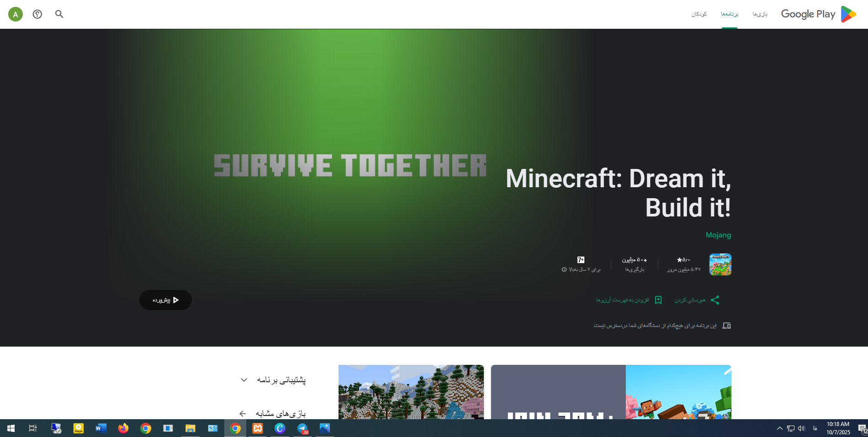Show hidden icons in the system tray

point(779,428)
